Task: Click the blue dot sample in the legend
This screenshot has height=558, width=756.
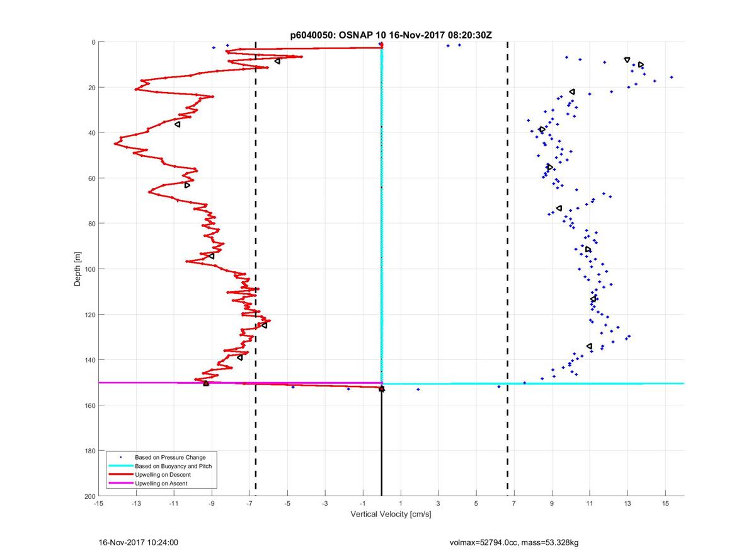Action: point(120,457)
